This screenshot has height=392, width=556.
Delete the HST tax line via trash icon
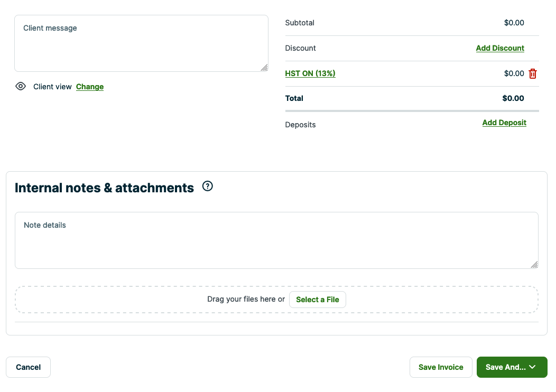click(x=533, y=73)
